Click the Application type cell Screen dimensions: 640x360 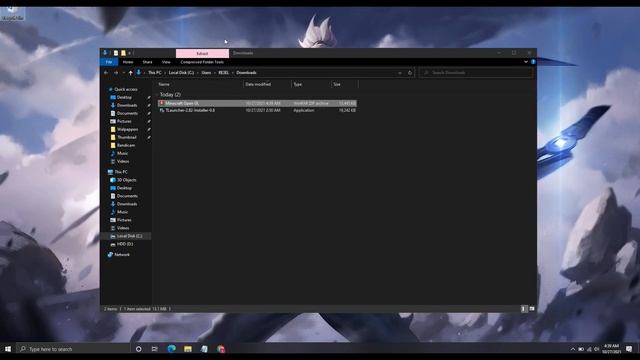(x=304, y=110)
